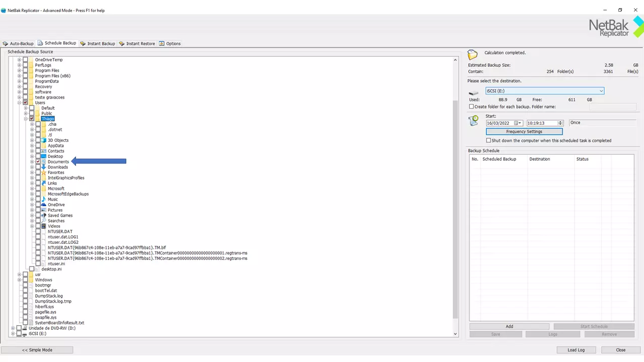Check the Program Files (x86) checkbox

pos(25,76)
